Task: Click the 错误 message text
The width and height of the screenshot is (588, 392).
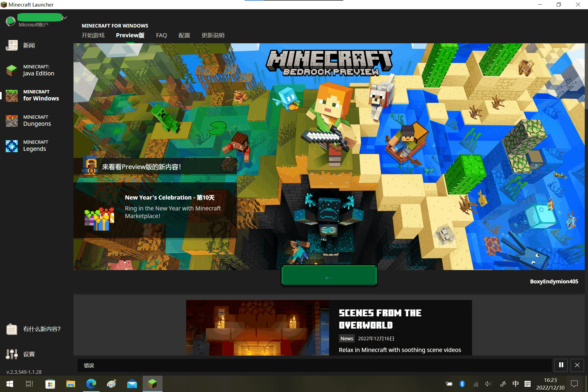Action: pos(89,365)
